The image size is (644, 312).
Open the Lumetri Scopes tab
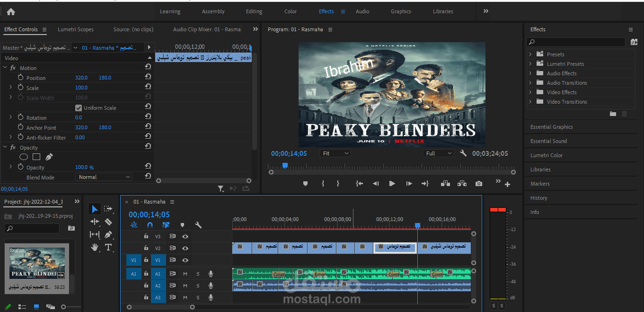point(76,29)
